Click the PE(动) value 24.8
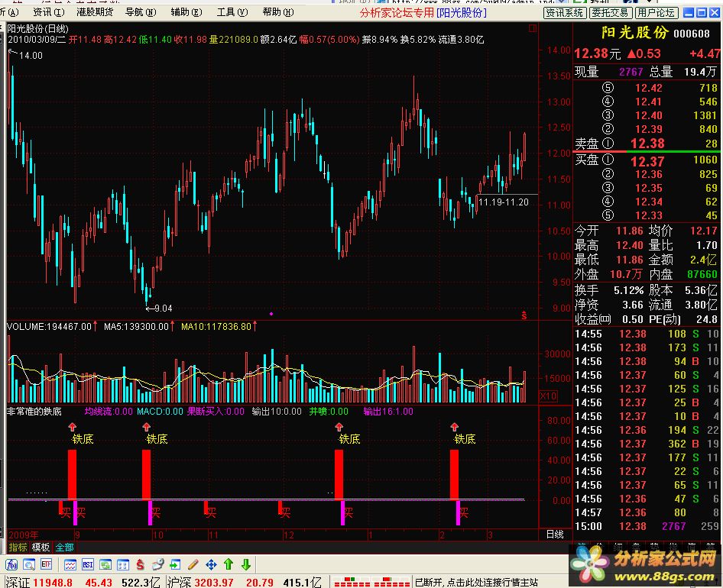Image resolution: width=723 pixels, height=588 pixels. 707,319
